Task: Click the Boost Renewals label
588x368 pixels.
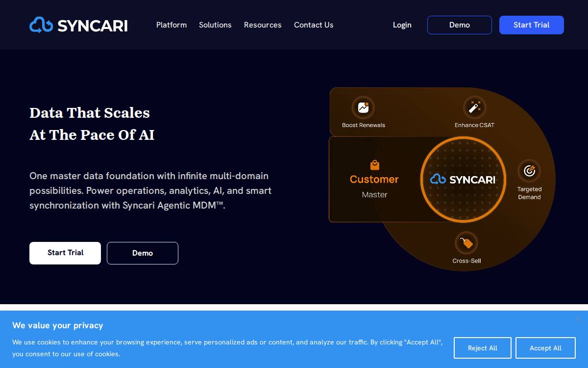Action: pyautogui.click(x=364, y=125)
